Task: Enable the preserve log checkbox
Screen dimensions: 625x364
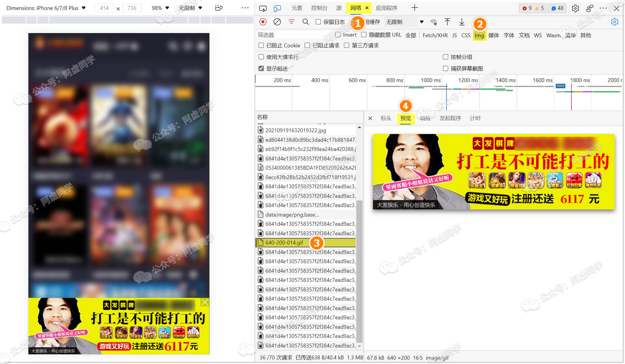Action: pyautogui.click(x=318, y=22)
